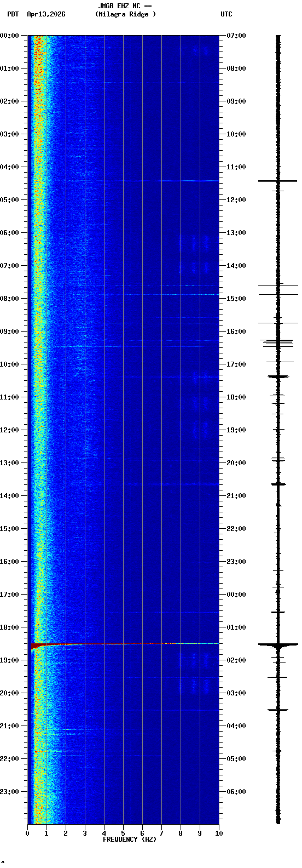
Task: Click the bright red broadband event line in spectrogram
Action: (125, 644)
